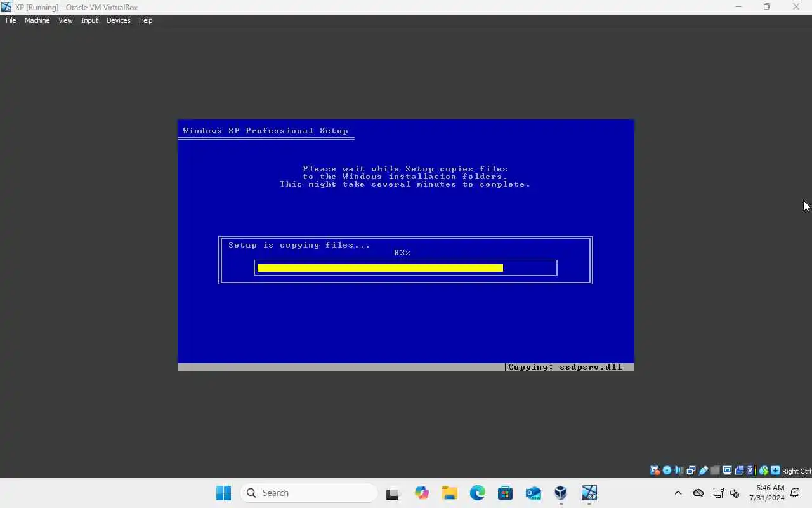Open network settings from system tray
812x508 pixels.
point(718,493)
